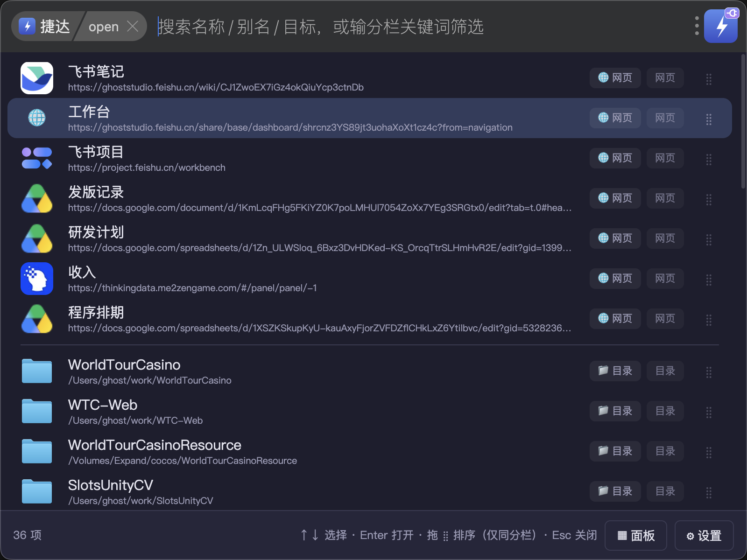This screenshot has height=560, width=747.
Task: Click the plain 网页 tag for 程序排期
Action: coord(665,318)
